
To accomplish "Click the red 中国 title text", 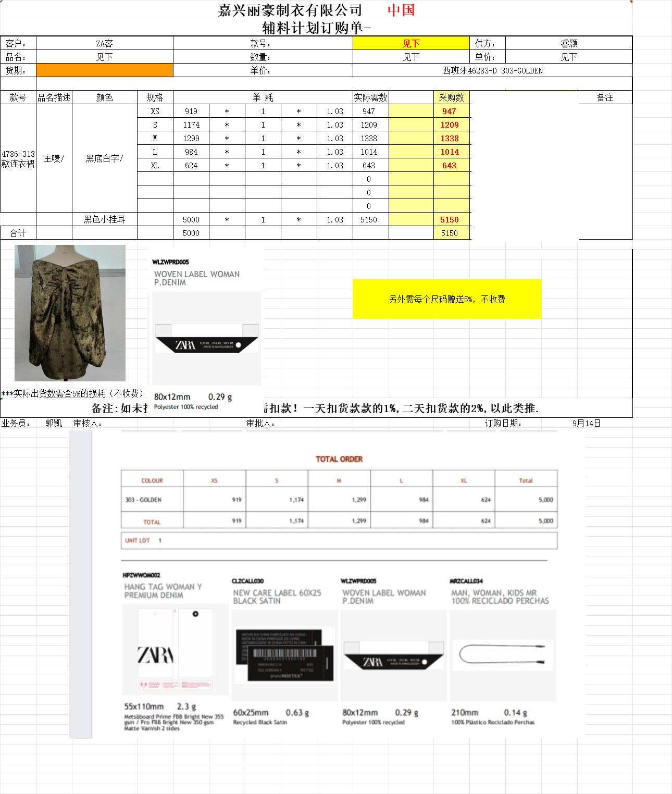I will coord(401,10).
